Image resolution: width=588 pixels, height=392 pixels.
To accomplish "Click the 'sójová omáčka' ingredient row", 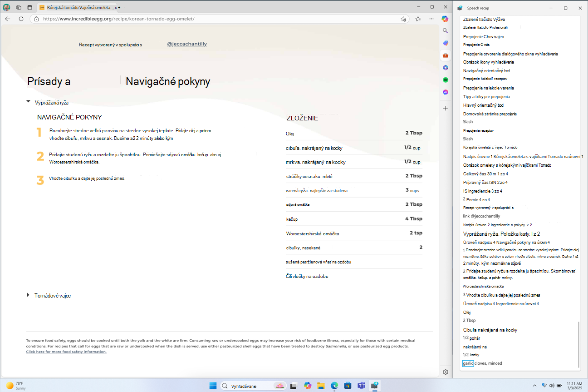I will [354, 204].
